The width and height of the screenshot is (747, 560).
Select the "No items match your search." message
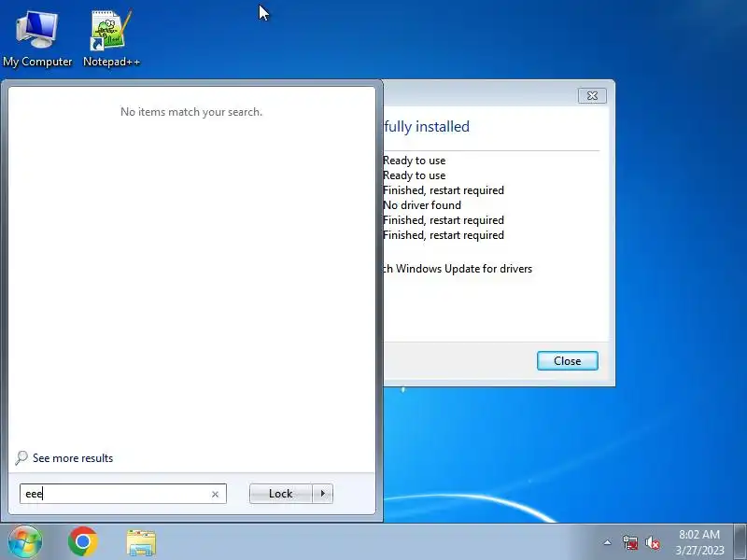(x=191, y=112)
